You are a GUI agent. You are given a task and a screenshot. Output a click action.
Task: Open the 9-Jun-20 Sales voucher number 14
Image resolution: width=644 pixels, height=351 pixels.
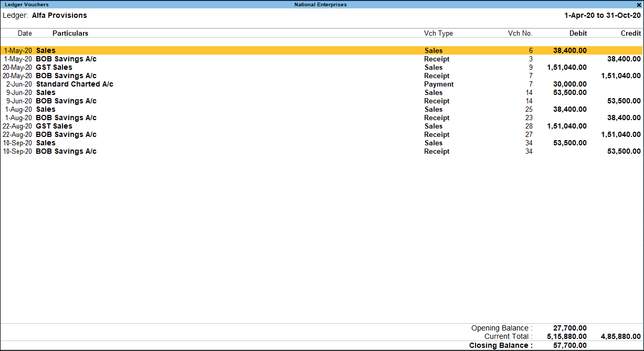[46, 93]
